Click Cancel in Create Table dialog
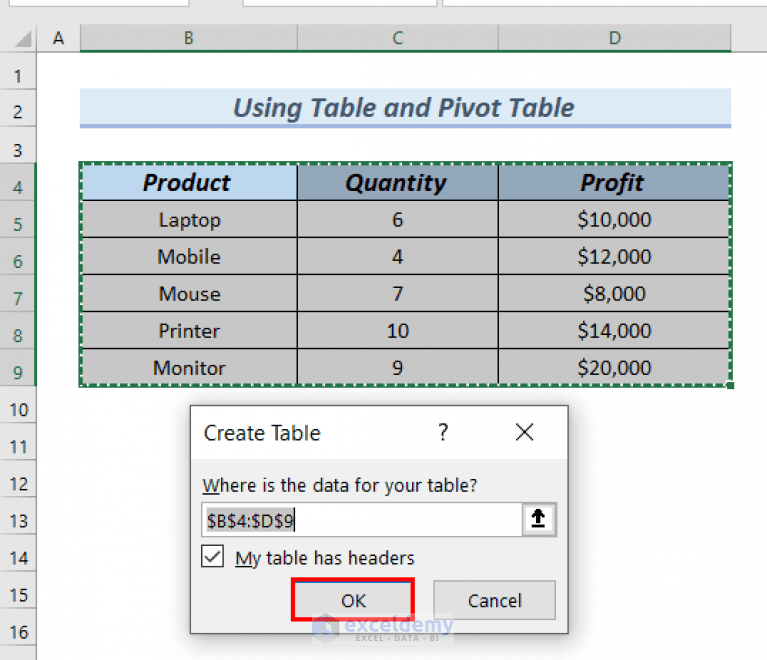Image resolution: width=767 pixels, height=660 pixels. [495, 600]
